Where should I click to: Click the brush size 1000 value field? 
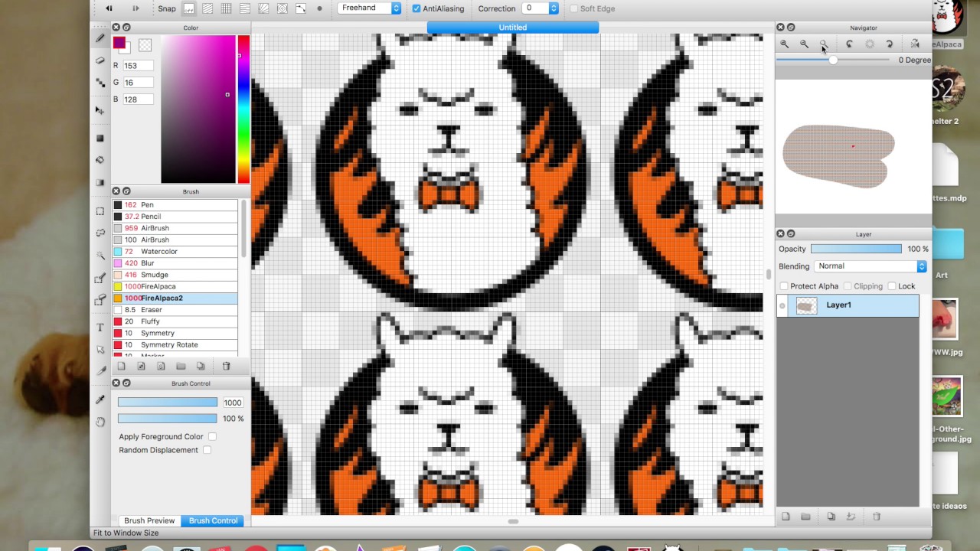click(233, 403)
